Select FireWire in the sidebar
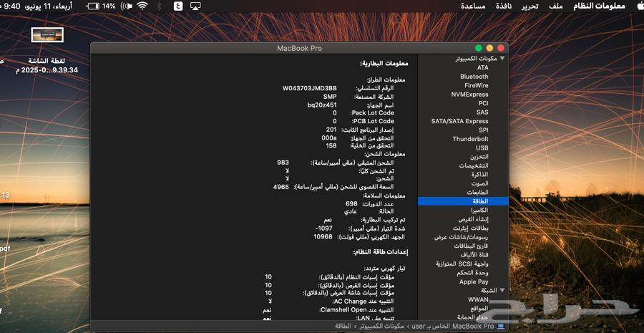Viewport: 644px width, 333px height. (x=477, y=85)
